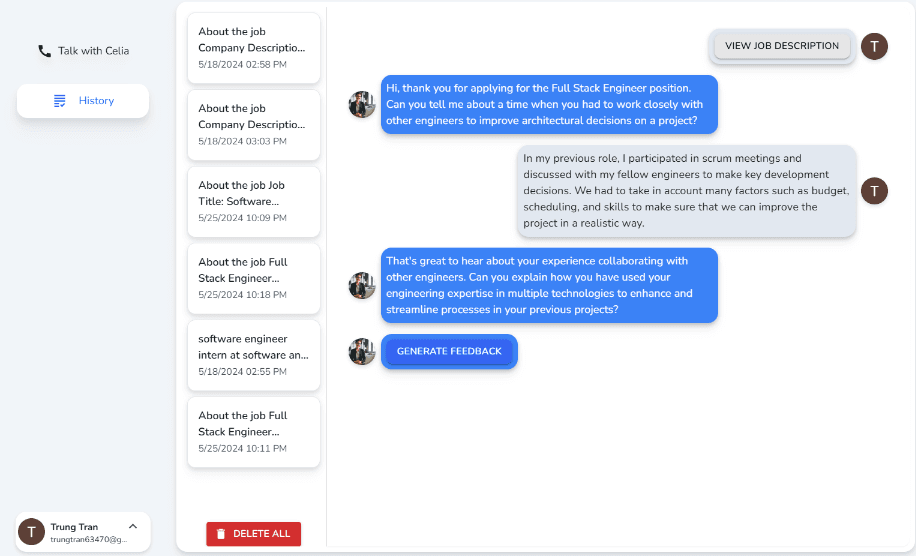916x556 pixels.
Task: Click the user avatar beside View Job Description
Action: [x=874, y=46]
